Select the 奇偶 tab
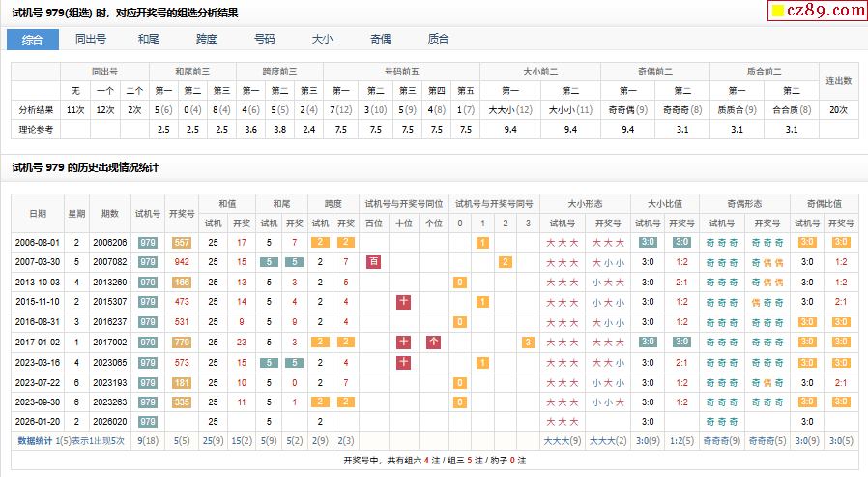Screen dimensions: 868x477 click(x=380, y=39)
